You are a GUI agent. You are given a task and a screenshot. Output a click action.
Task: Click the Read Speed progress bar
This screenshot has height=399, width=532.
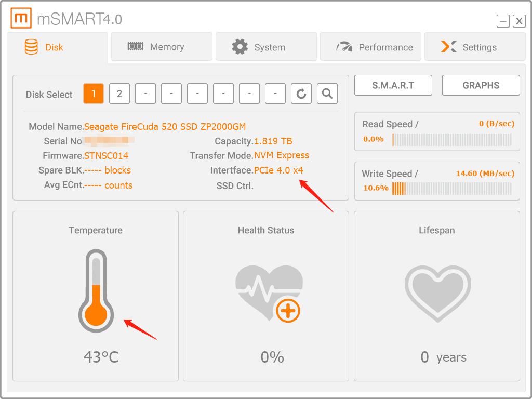pos(451,140)
